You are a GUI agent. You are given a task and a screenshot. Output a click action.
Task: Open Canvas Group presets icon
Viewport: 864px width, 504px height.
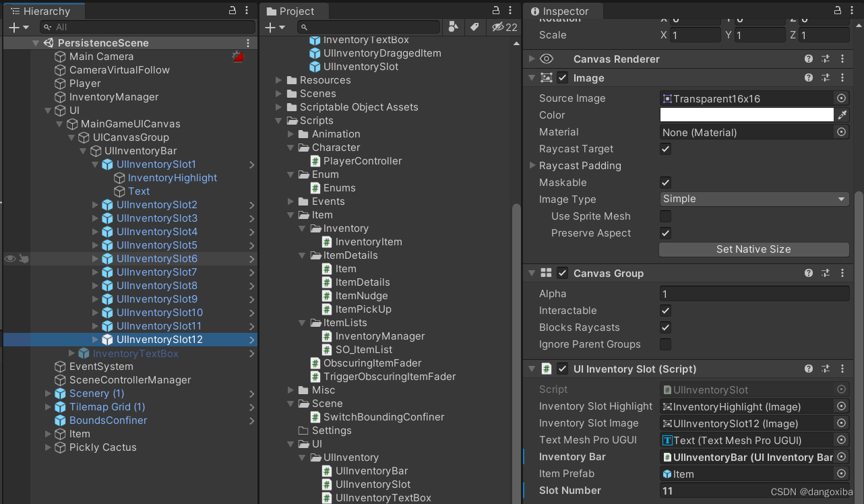click(x=826, y=274)
